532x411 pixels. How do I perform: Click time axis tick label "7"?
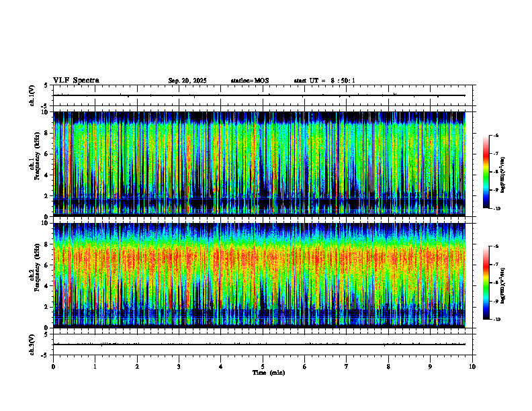click(x=347, y=367)
